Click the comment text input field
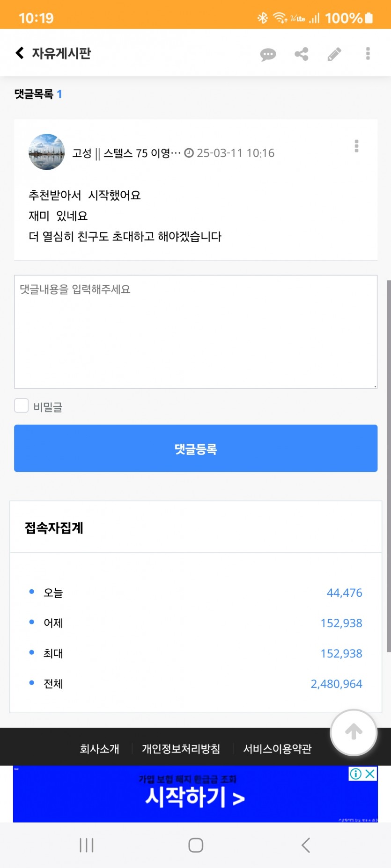Viewport: 391px width, 868px height. point(196,332)
